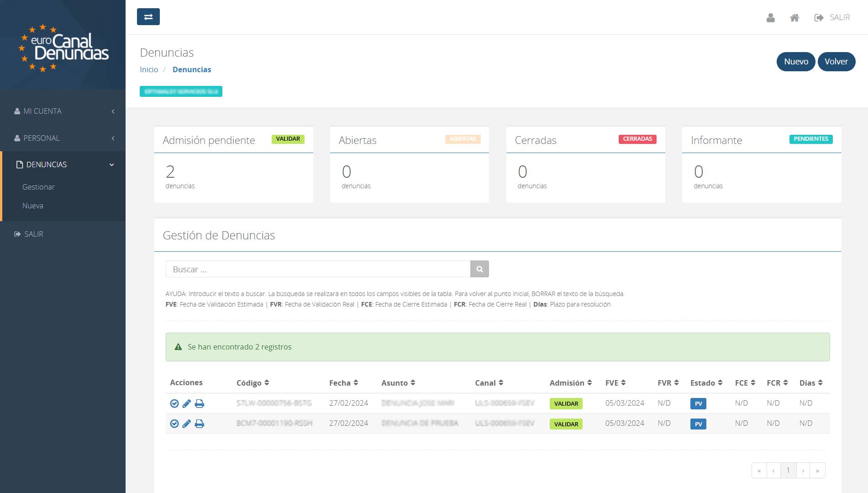Sort table by Estado column

coord(706,383)
